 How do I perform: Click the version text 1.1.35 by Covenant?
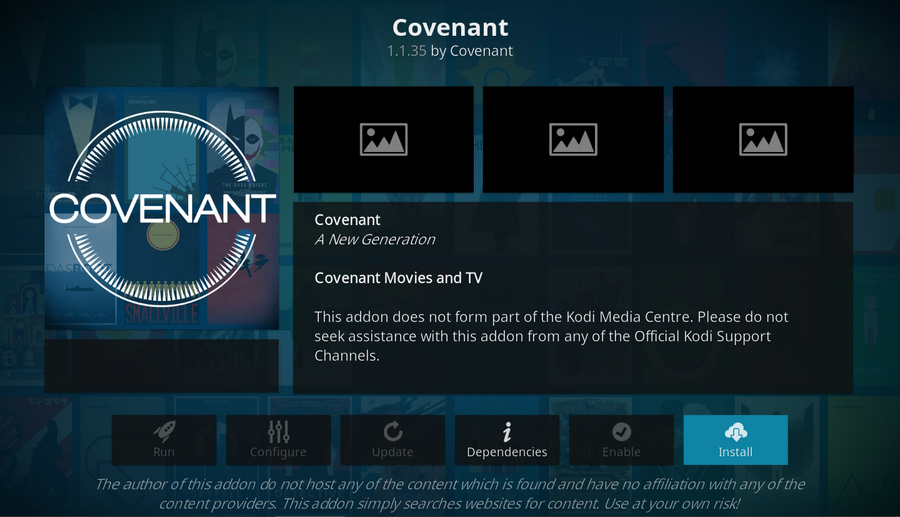[x=450, y=51]
